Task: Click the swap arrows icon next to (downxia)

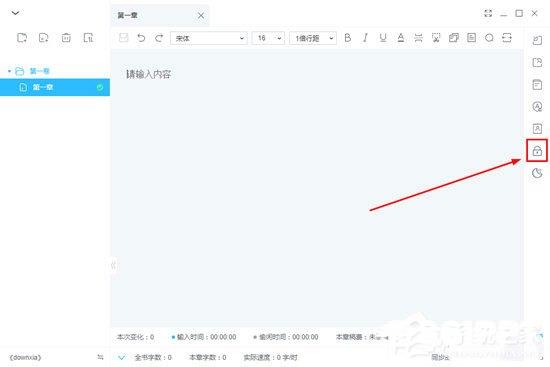Action: point(100,358)
